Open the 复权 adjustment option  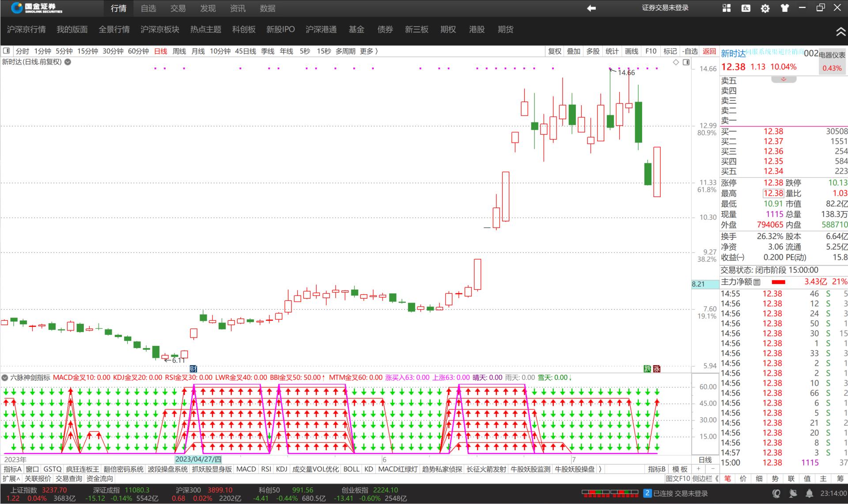point(555,51)
